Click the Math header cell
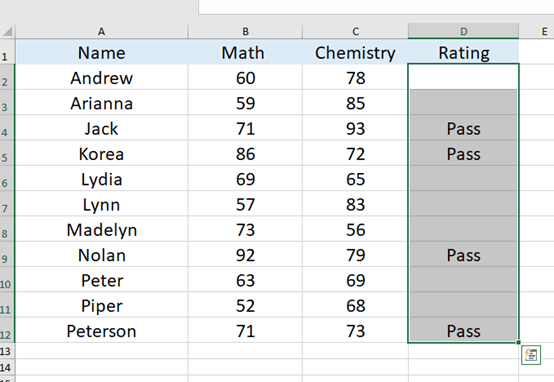Image resolution: width=554 pixels, height=382 pixels. 245,52
